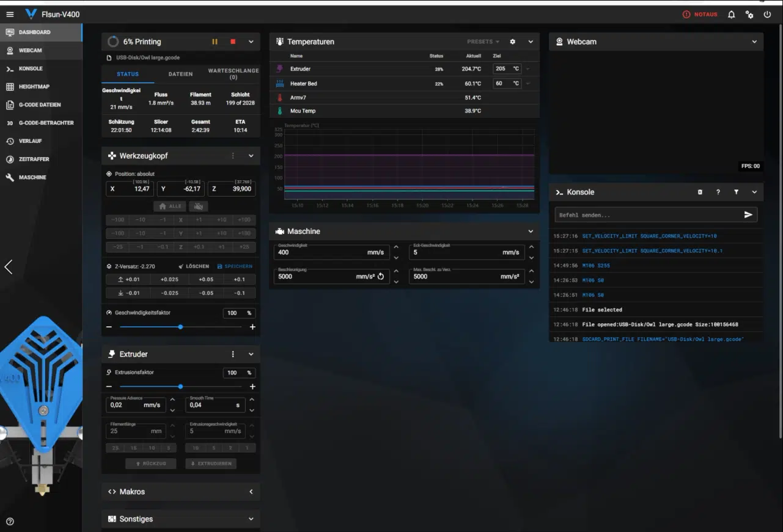Image resolution: width=783 pixels, height=532 pixels.
Task: Collapse the Maschine panel
Action: click(x=531, y=231)
